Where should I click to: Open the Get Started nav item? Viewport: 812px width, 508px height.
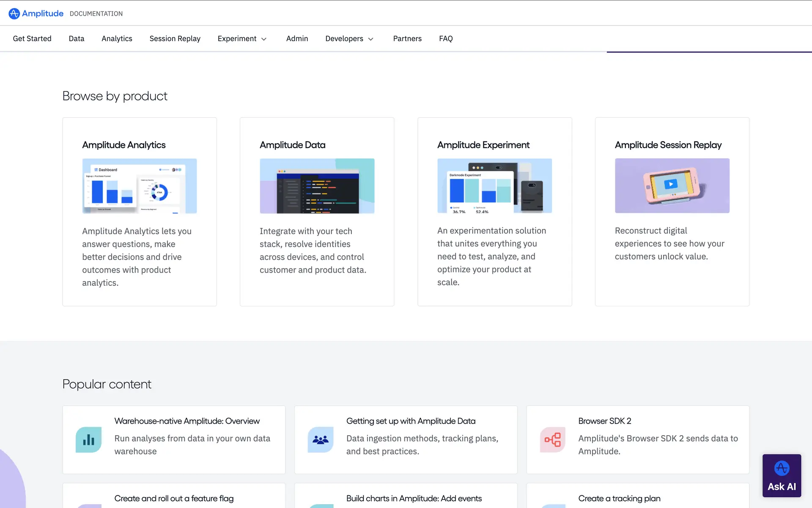coord(32,39)
